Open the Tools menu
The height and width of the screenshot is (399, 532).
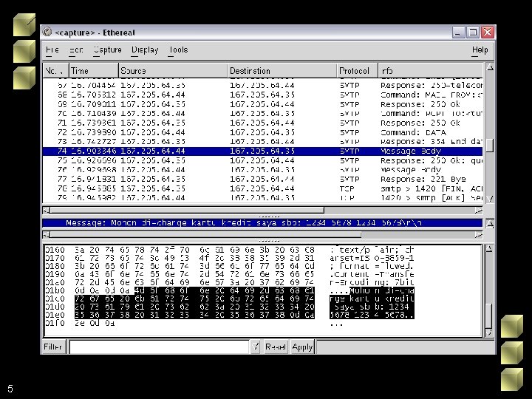178,50
